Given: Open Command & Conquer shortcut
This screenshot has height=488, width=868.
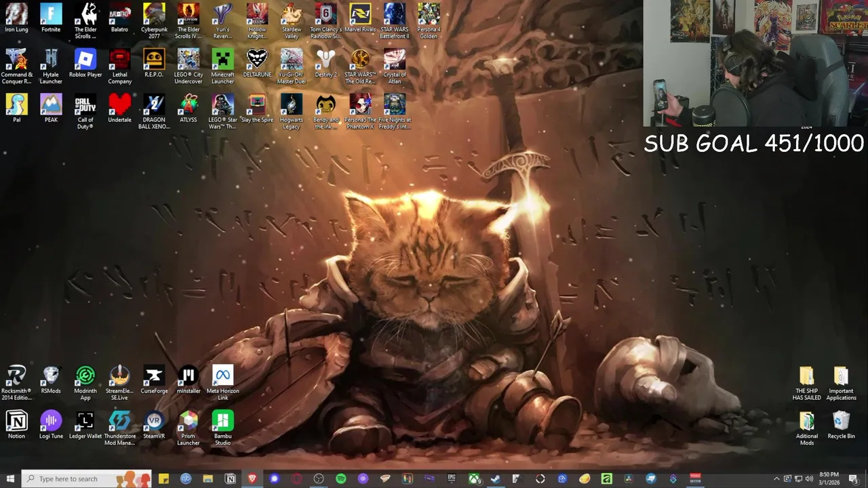Looking at the screenshot, I should [16, 66].
